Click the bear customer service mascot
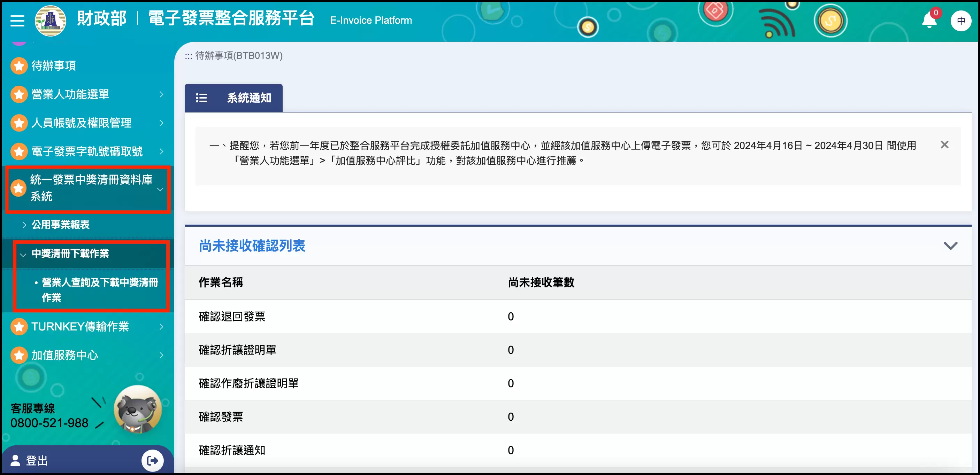This screenshot has height=475, width=980. [x=138, y=409]
